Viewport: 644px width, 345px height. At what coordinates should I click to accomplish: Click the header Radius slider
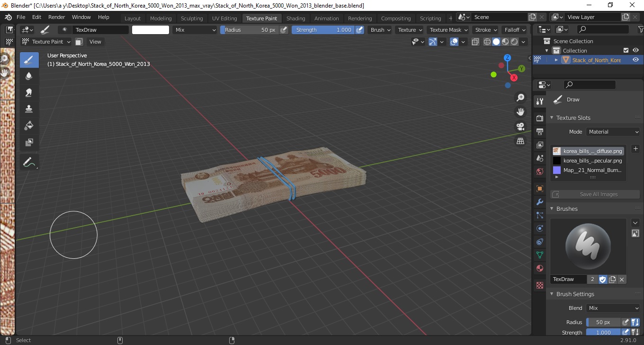pos(250,30)
